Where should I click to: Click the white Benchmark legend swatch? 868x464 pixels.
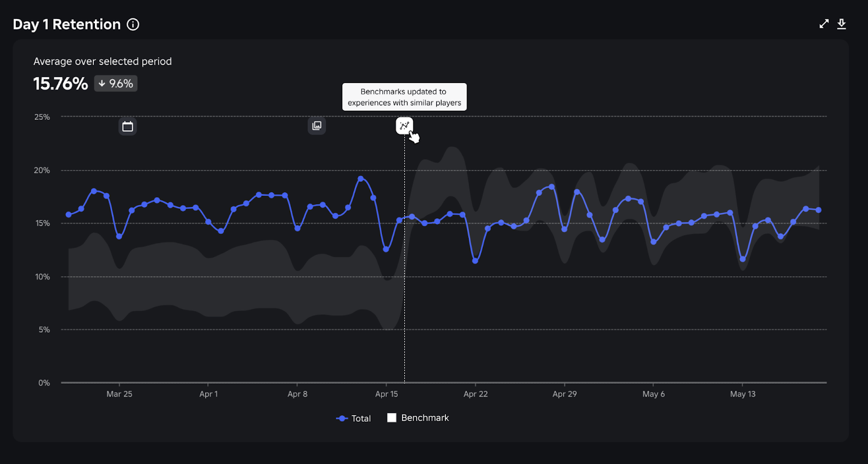392,418
